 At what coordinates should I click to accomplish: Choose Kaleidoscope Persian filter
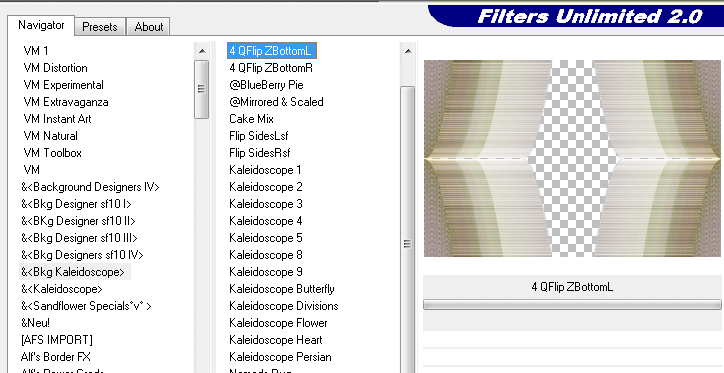(280, 357)
